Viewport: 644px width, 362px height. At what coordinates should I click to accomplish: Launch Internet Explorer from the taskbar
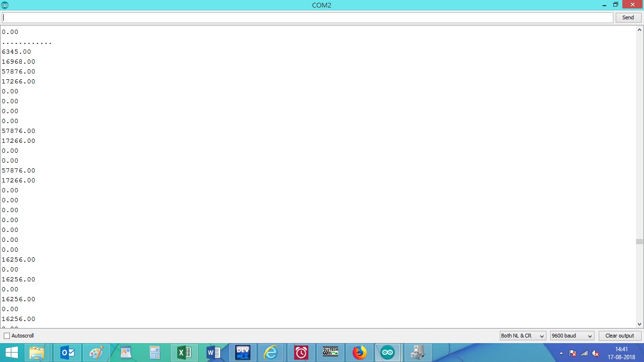(271, 353)
